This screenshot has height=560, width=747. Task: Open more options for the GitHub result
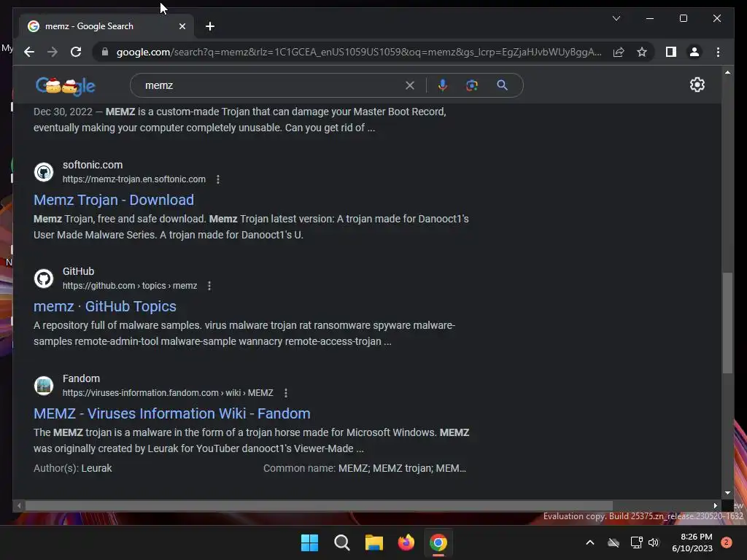click(209, 286)
